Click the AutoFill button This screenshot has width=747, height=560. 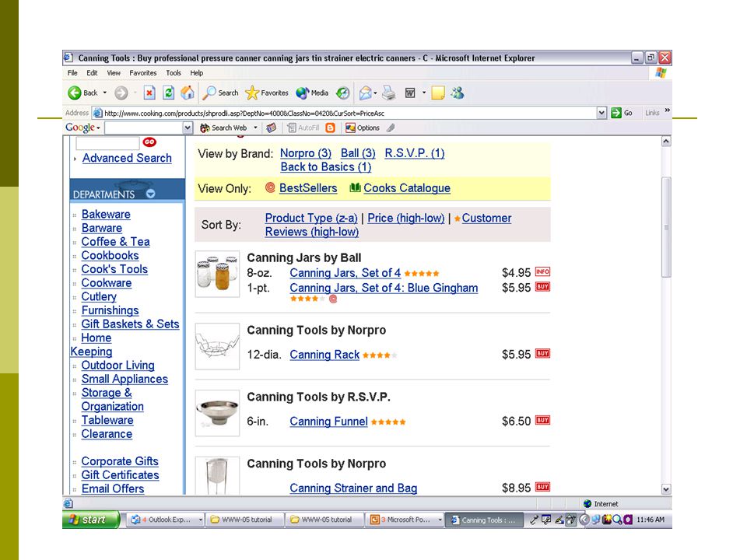[303, 128]
